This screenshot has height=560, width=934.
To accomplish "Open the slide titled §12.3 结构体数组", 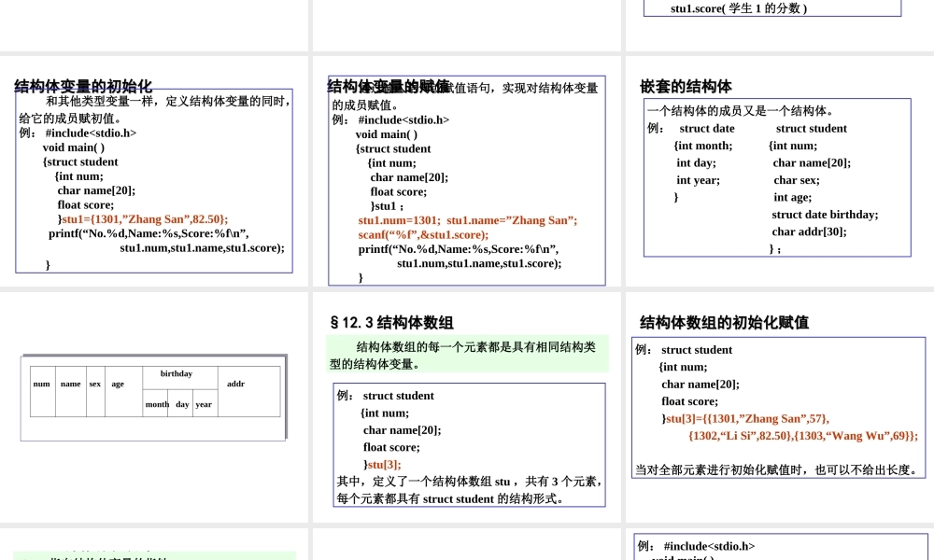I will point(466,407).
